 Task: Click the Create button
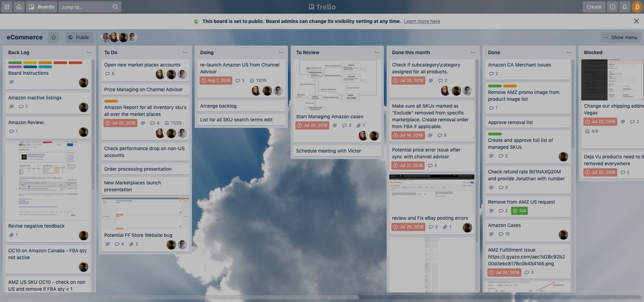pyautogui.click(x=594, y=7)
